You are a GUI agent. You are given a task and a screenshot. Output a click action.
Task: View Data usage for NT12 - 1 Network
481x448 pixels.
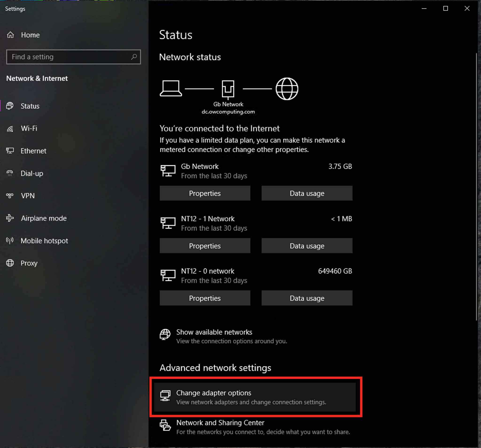[307, 246]
